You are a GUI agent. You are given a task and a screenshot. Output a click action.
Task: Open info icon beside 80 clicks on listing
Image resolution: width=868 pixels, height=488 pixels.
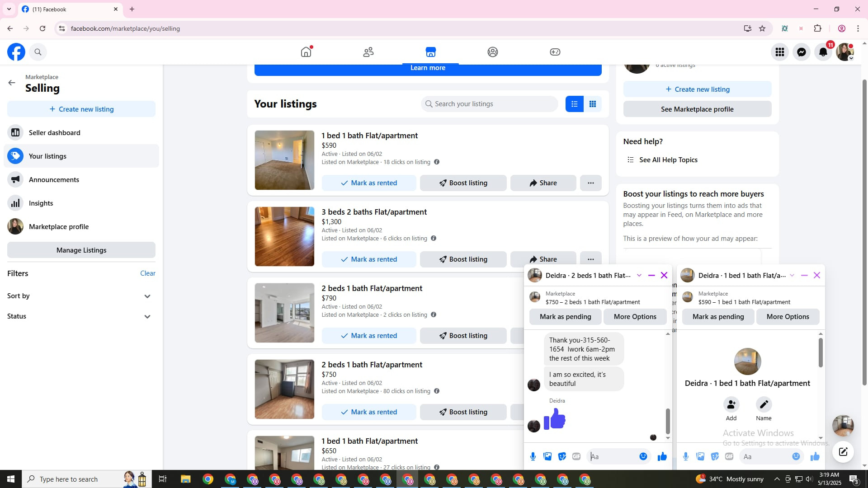(437, 391)
